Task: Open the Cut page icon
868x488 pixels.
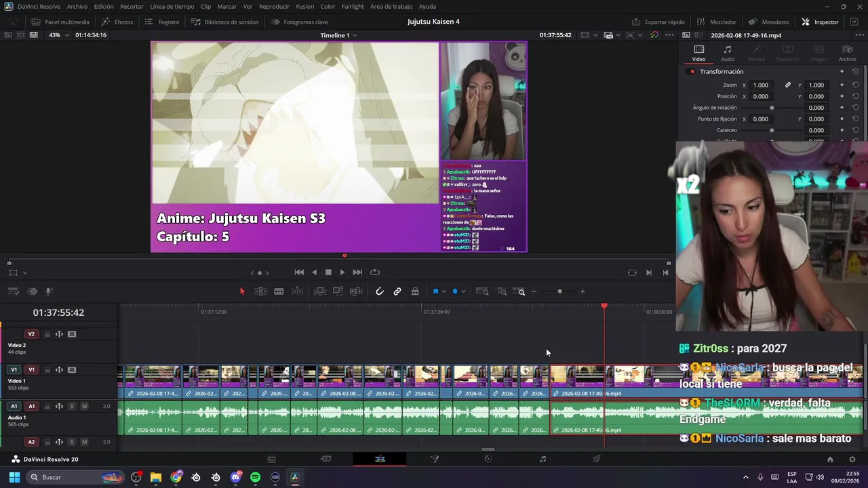Action: (x=325, y=459)
